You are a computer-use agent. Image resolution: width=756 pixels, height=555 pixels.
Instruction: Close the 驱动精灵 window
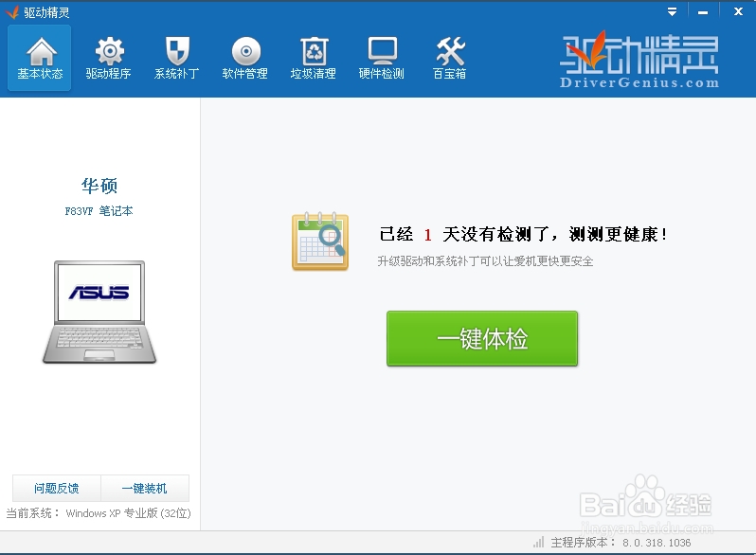coord(738,11)
